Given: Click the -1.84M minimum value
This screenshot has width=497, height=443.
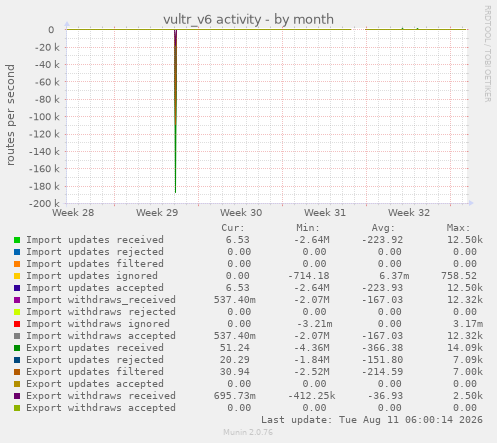Looking at the screenshot, I should click(312, 360).
